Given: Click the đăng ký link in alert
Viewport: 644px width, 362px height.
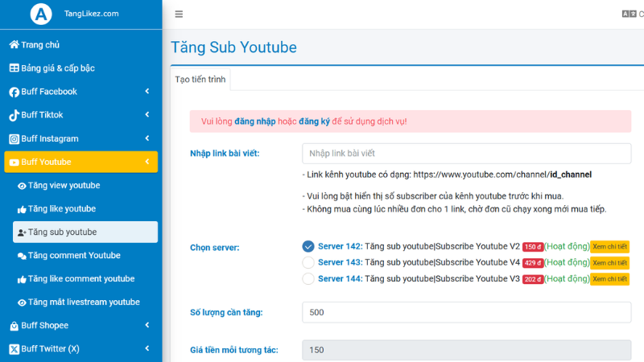Looking at the screenshot, I should coord(314,121).
